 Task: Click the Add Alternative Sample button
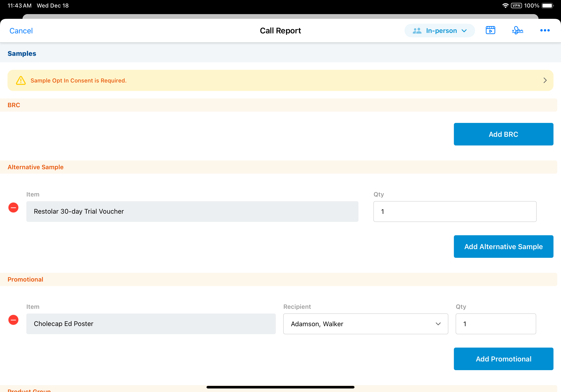coord(503,246)
